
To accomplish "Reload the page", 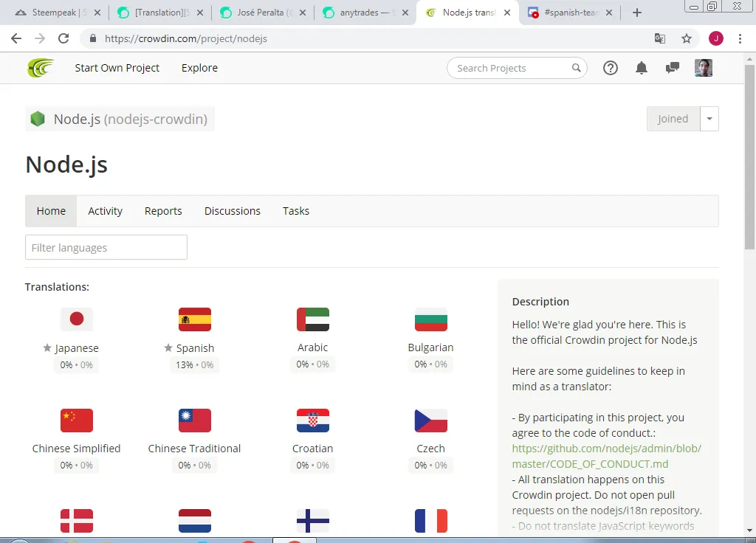I will [63, 38].
